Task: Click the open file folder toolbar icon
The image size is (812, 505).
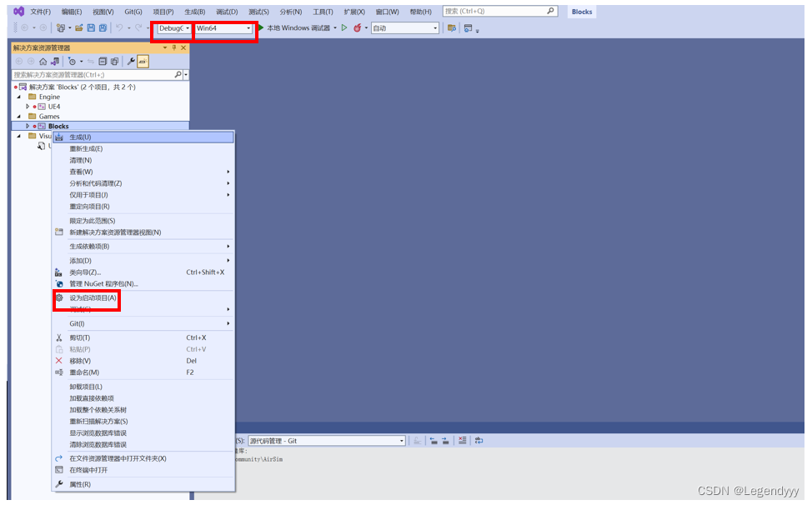Action: click(x=79, y=28)
